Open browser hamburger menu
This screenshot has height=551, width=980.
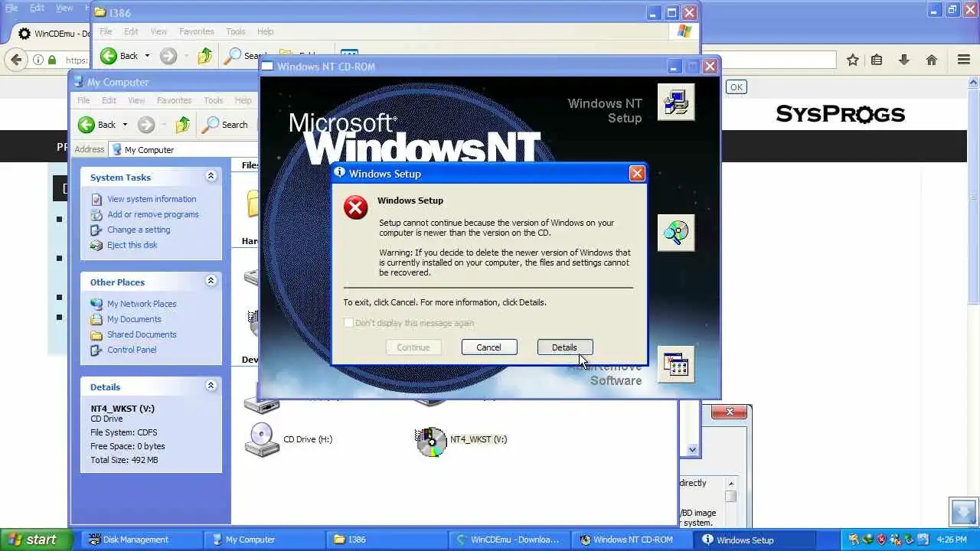[x=964, y=60]
